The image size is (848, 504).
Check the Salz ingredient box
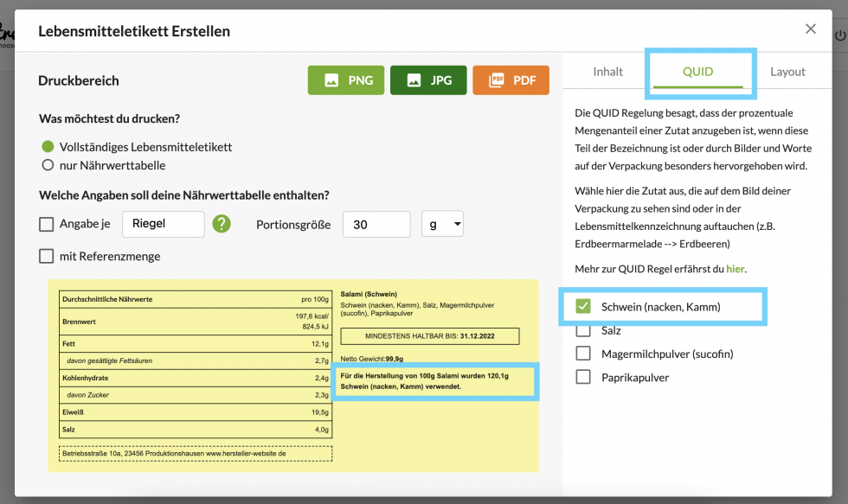tap(583, 330)
